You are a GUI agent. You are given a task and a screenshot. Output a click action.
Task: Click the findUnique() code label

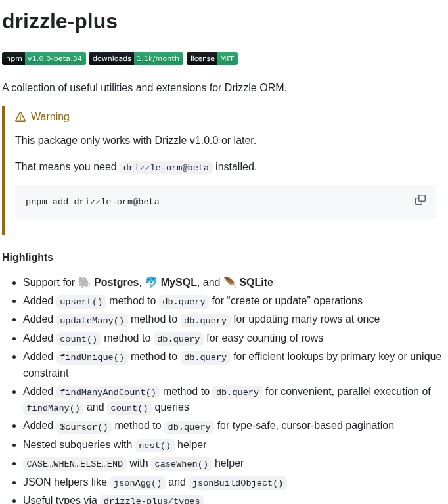point(92,357)
